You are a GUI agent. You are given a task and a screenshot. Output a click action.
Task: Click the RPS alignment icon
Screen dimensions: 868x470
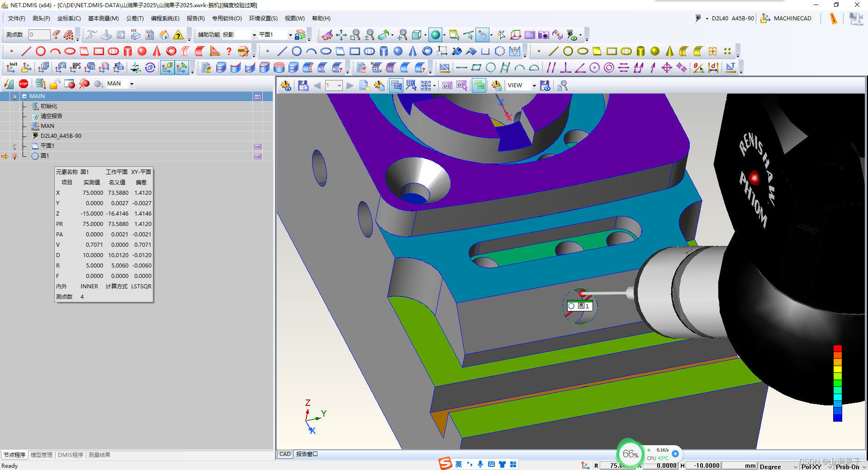click(75, 68)
